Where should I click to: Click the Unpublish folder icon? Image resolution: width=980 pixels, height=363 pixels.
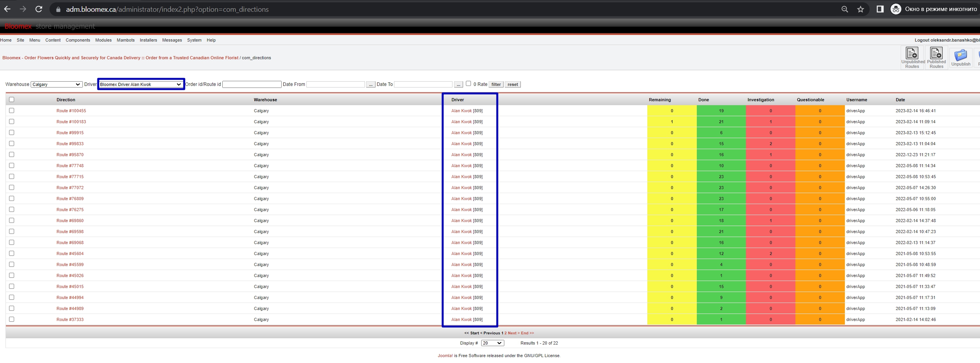coord(961,58)
